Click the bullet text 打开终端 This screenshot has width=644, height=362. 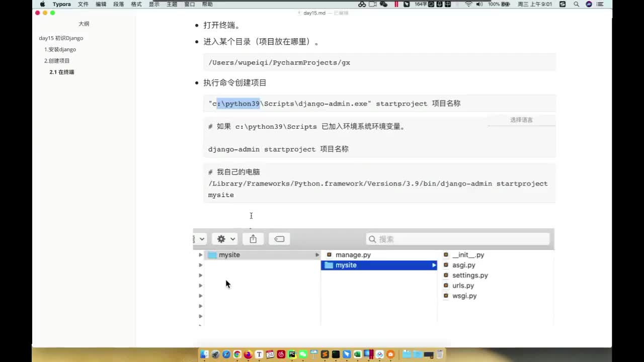pyautogui.click(x=222, y=25)
